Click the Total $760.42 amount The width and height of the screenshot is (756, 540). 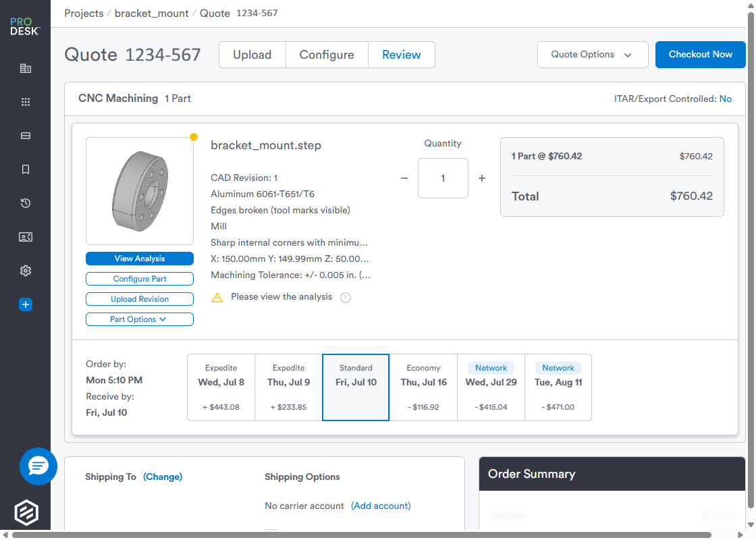(691, 196)
